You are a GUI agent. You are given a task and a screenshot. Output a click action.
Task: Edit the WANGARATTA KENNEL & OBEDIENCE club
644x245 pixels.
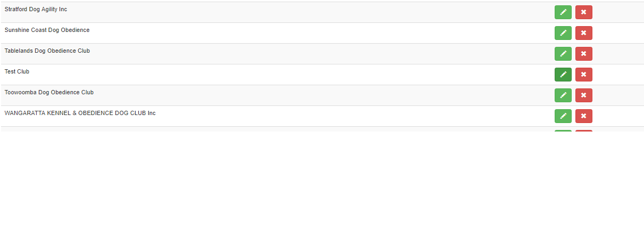(x=563, y=116)
